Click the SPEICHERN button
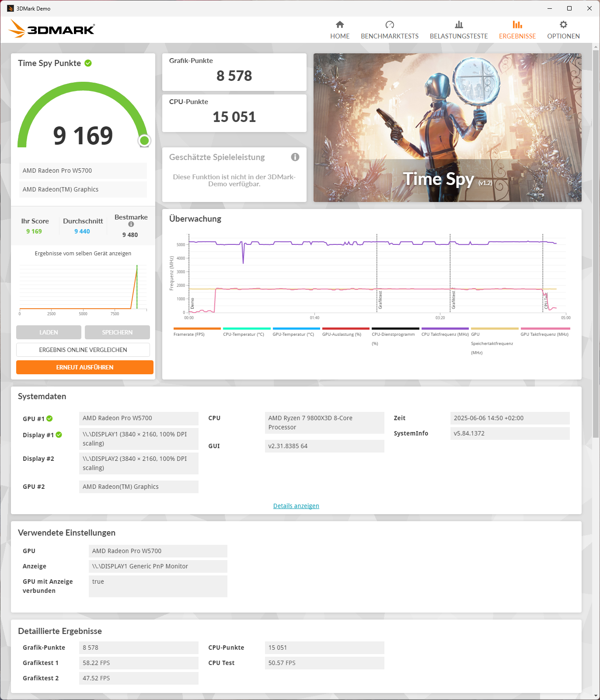The width and height of the screenshot is (600, 700). 117,332
